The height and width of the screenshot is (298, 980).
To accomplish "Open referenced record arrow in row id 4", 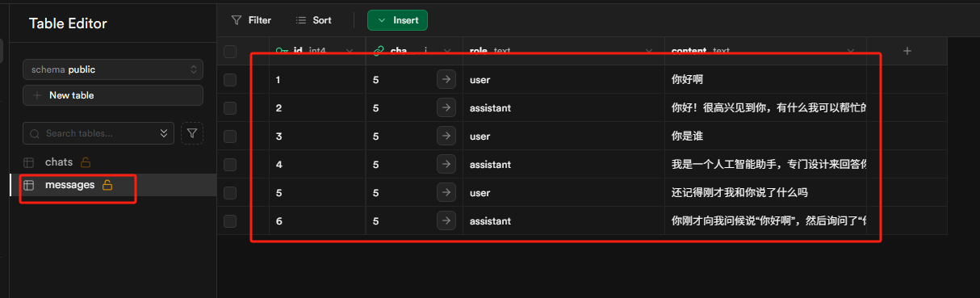I will (x=446, y=165).
